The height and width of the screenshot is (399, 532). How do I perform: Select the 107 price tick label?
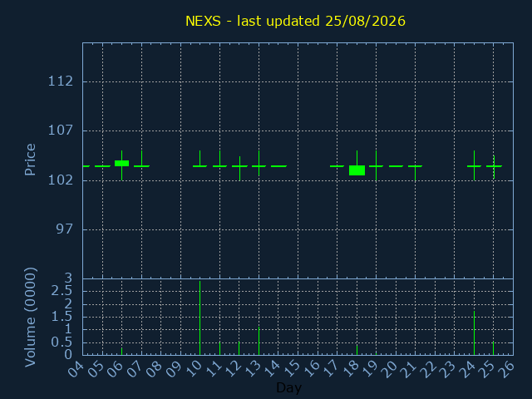pyautogui.click(x=61, y=131)
